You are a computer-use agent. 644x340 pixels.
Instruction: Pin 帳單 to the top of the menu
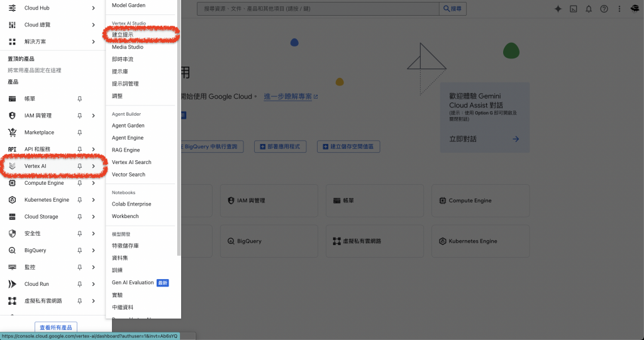[80, 99]
